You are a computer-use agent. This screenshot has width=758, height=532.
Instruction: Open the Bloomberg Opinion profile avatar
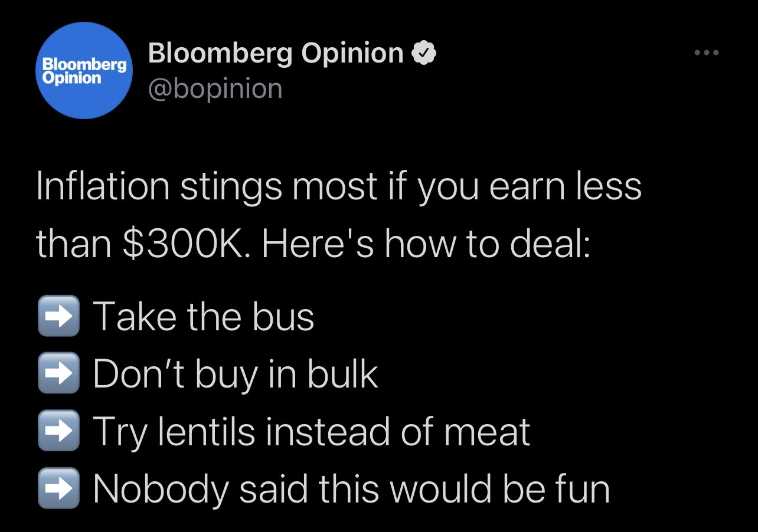pyautogui.click(x=83, y=70)
